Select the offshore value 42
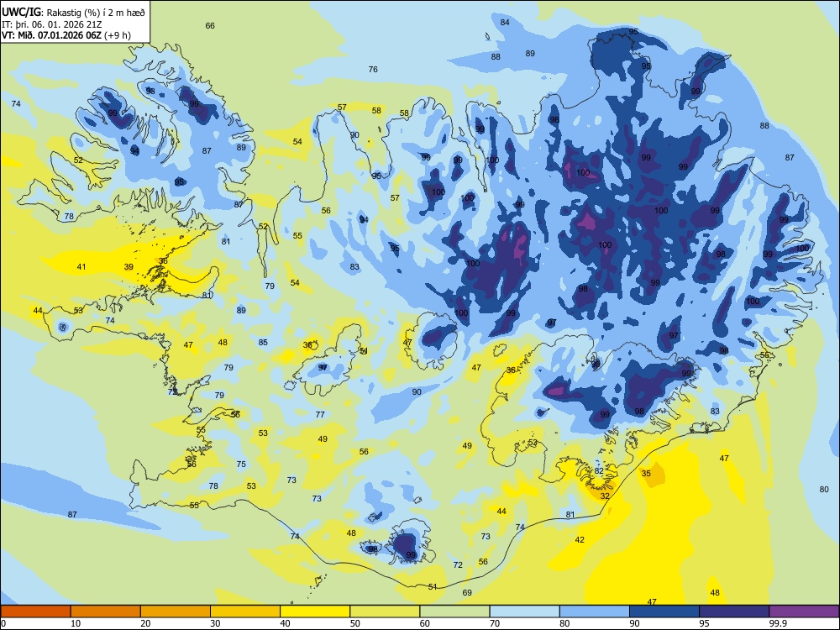 coord(580,539)
